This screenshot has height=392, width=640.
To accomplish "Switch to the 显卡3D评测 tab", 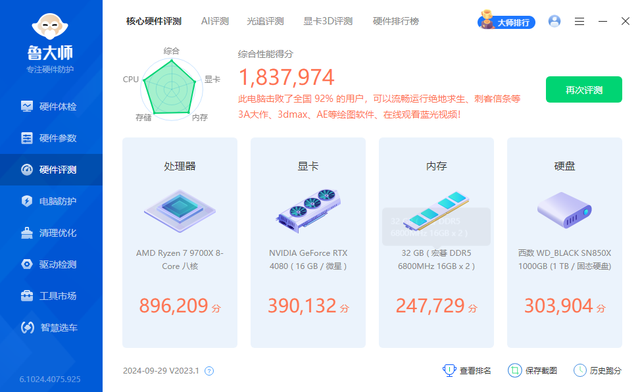I will (328, 21).
